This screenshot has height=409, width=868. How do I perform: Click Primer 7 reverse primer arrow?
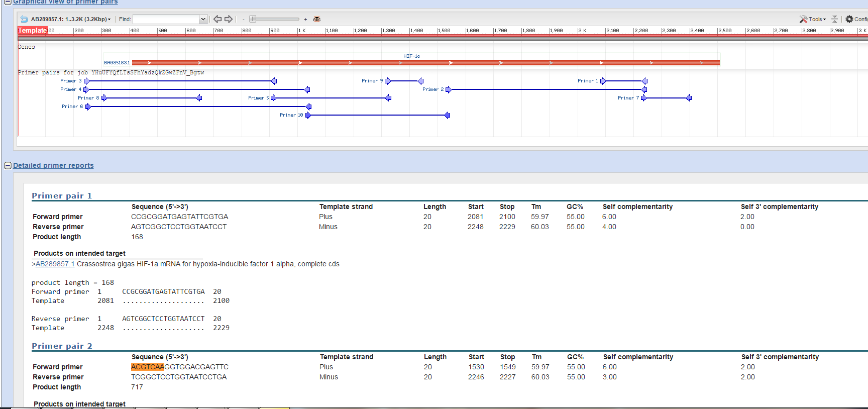pos(689,98)
